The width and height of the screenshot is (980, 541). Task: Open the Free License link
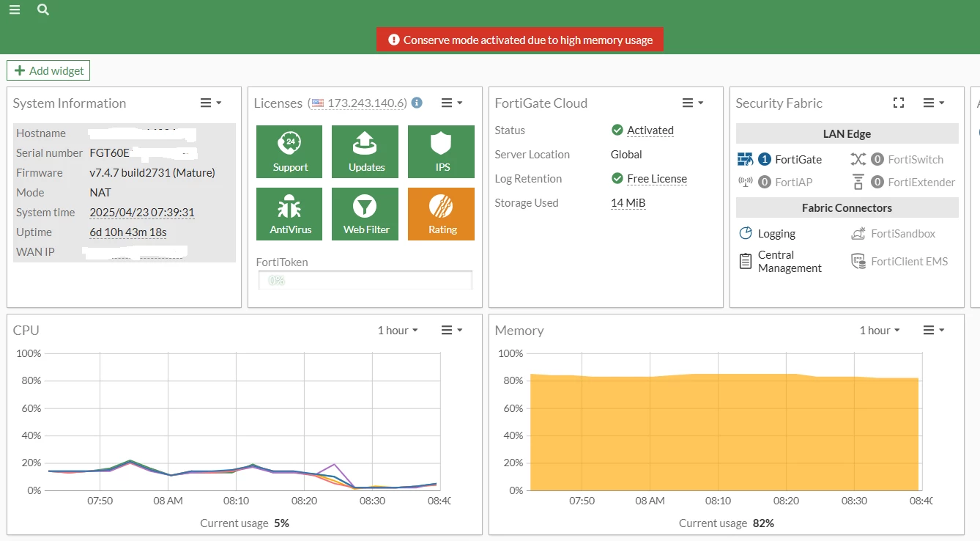coord(657,179)
